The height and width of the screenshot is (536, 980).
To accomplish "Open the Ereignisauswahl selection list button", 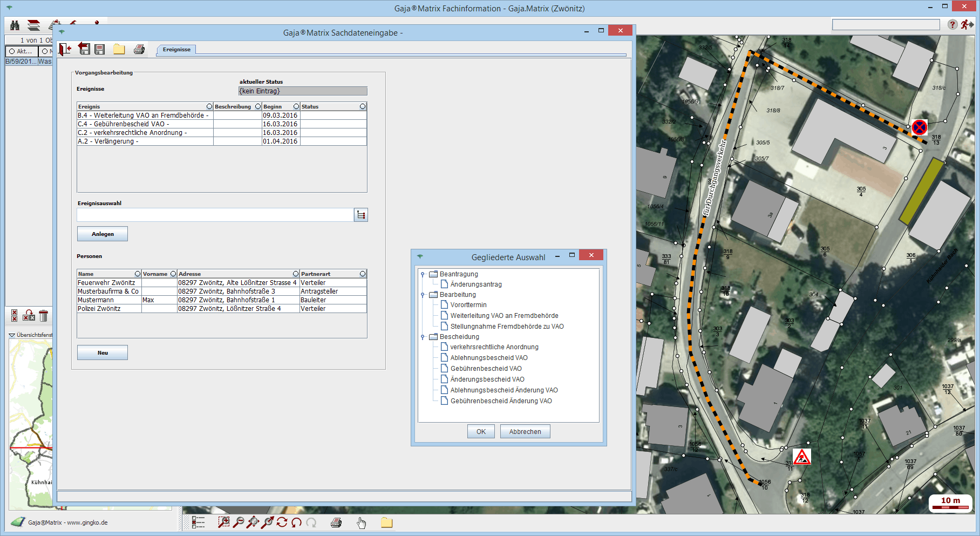I will [360, 215].
